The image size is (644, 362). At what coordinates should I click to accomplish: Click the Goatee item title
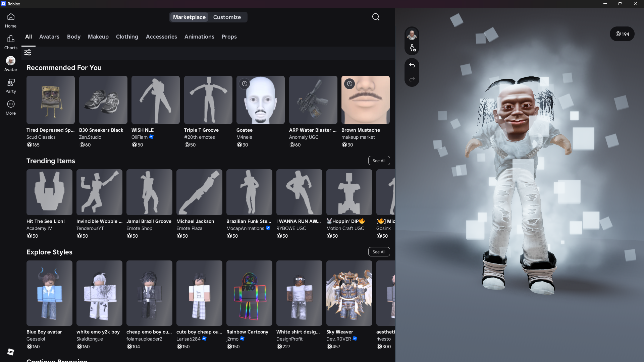pos(245,130)
